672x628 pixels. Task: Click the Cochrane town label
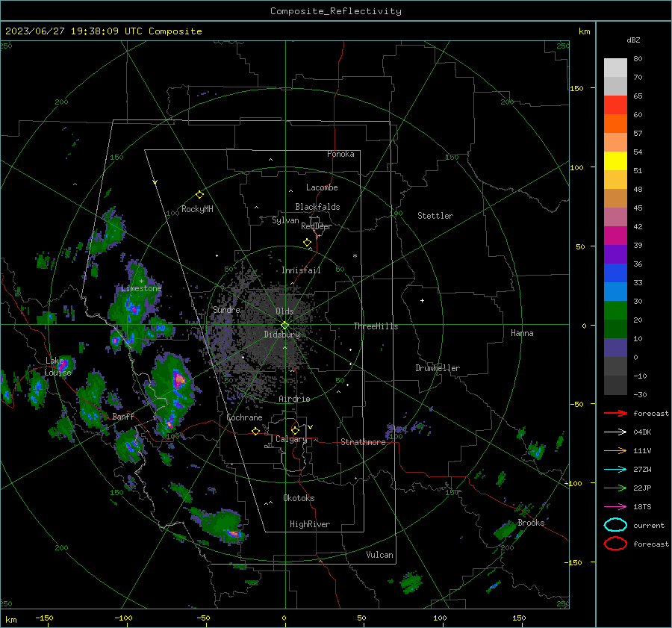click(244, 417)
